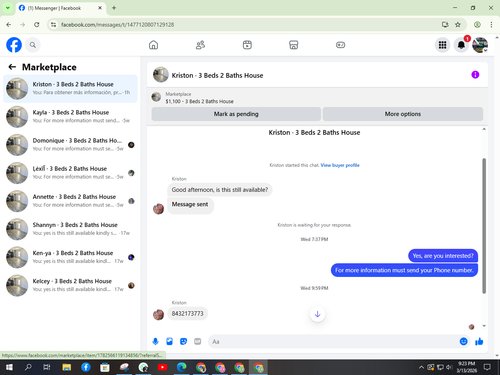Open the Gaming controller icon
The height and width of the screenshot is (375, 500).
click(340, 45)
